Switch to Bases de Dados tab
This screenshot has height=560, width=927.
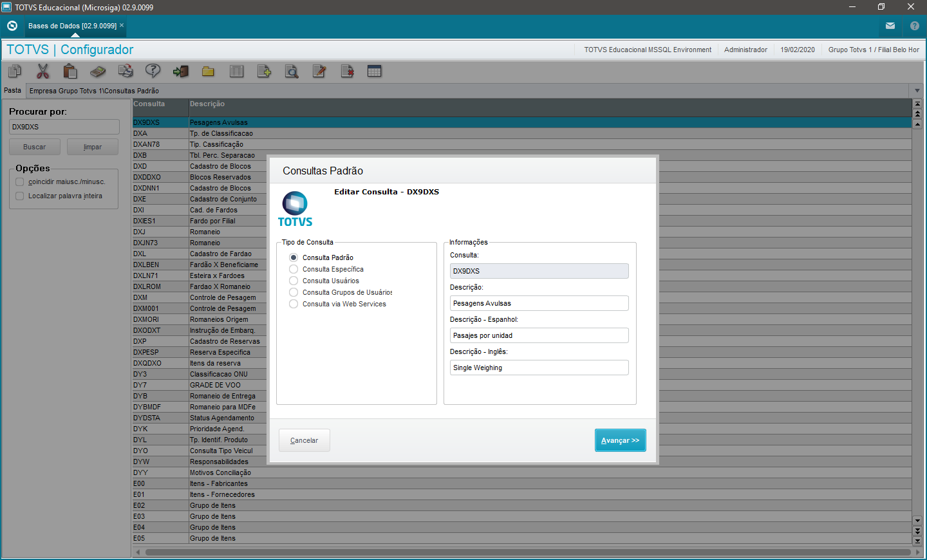[x=72, y=26]
